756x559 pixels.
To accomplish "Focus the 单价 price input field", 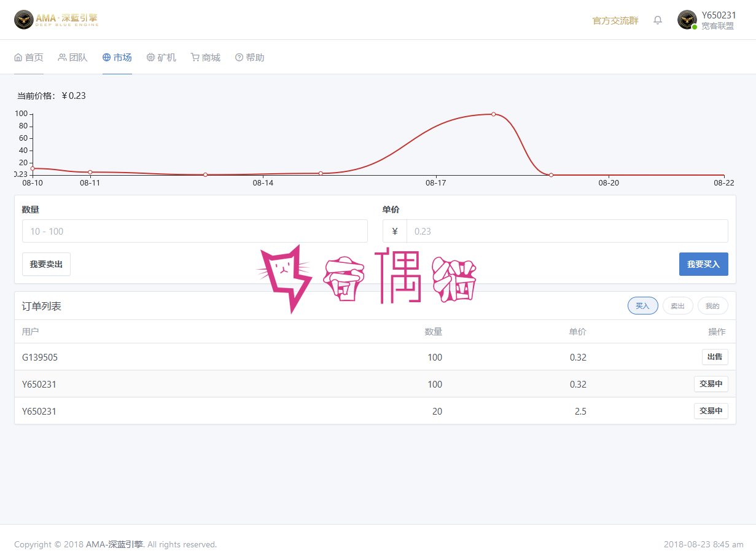I will pos(567,231).
